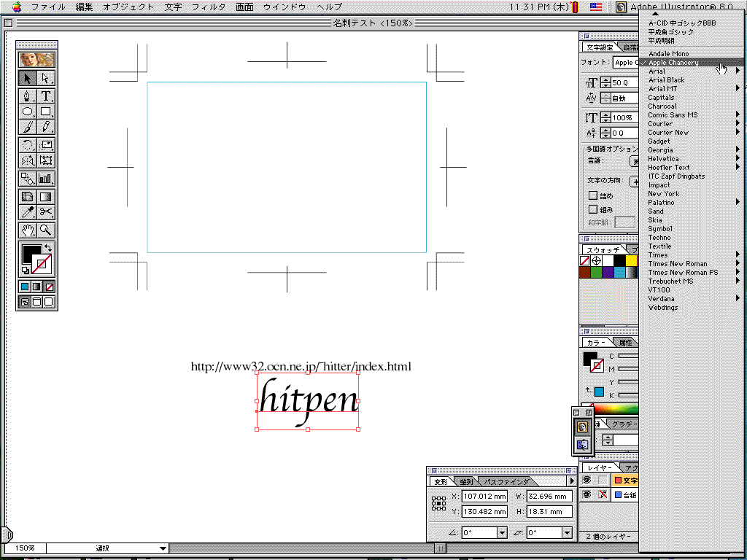747x560 pixels.
Task: Open the rotation angle dropdown in Transform palette
Action: click(502, 533)
